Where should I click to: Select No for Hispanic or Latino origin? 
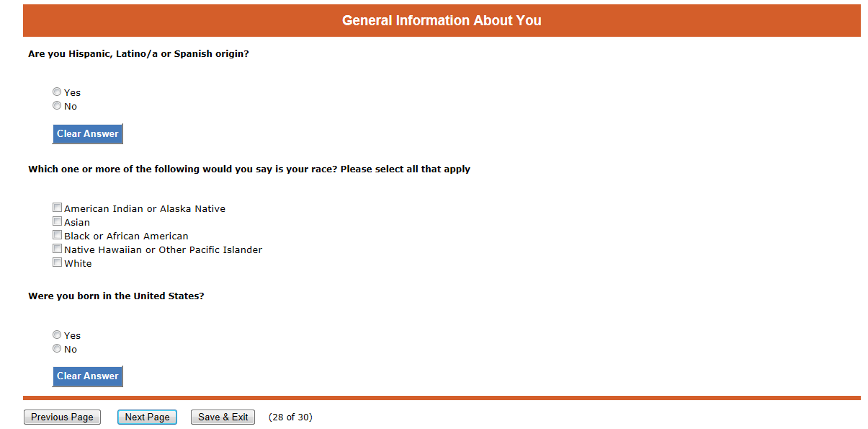57,106
